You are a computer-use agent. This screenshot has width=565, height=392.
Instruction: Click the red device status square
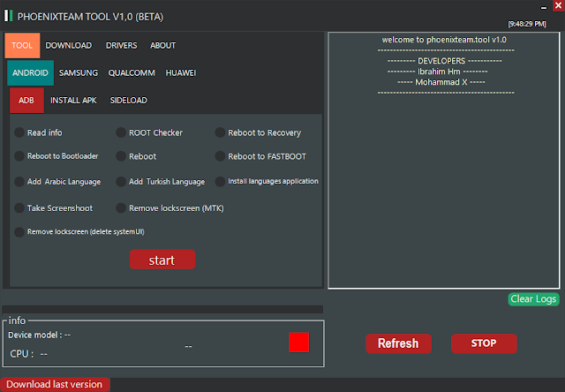(x=298, y=343)
